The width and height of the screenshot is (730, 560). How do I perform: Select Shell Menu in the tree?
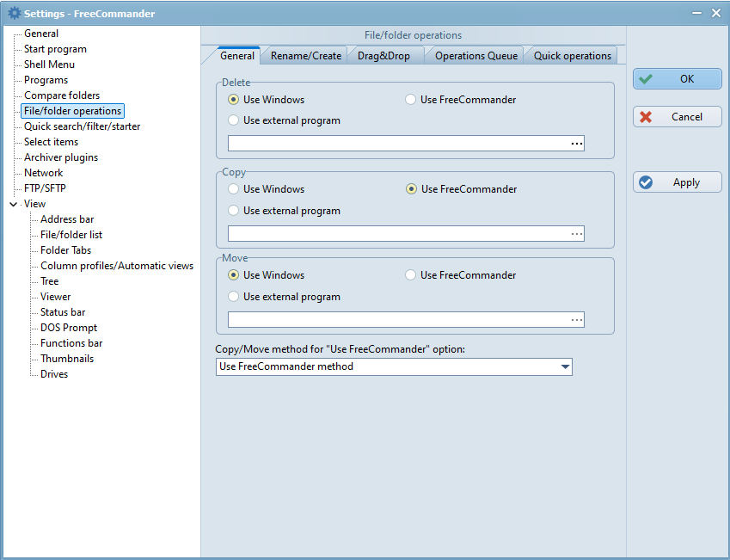coord(49,65)
